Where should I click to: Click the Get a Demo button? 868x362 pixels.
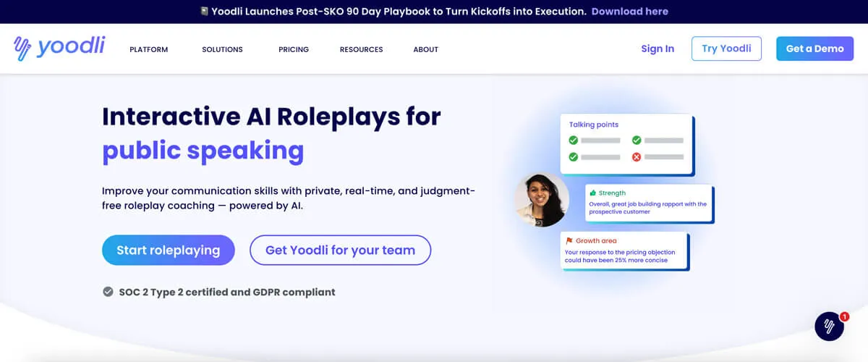click(x=815, y=49)
